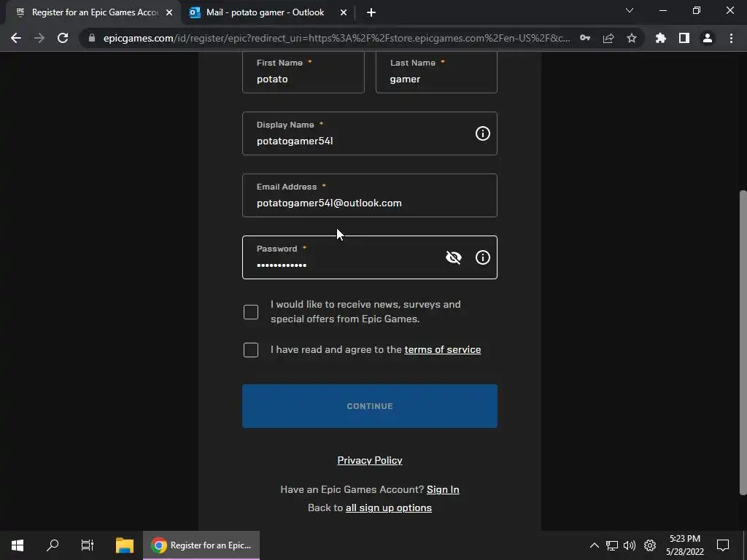Focus the Last Name field

tap(436, 72)
